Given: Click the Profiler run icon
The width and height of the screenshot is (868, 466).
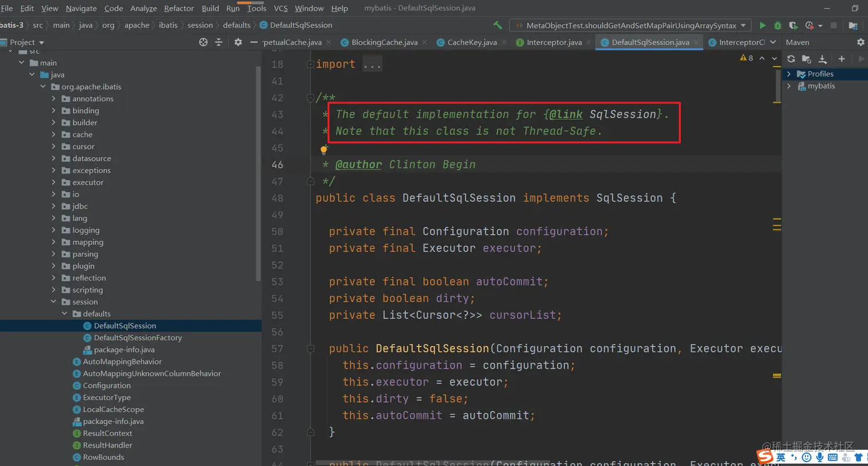Looking at the screenshot, I should 809,25.
